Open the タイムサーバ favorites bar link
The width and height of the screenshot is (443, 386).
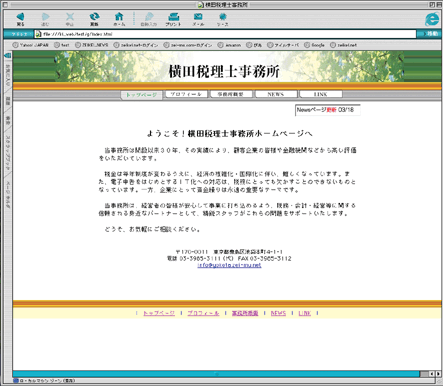283,45
